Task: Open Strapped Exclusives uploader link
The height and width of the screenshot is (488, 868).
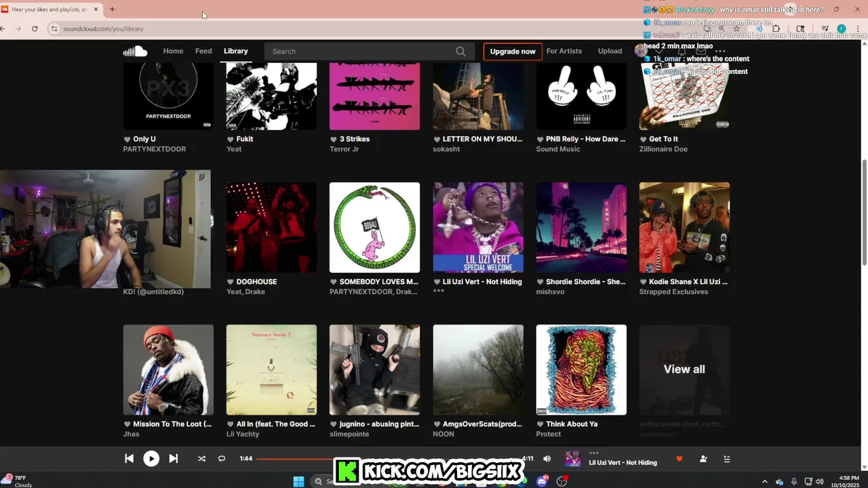Action: 673,291
